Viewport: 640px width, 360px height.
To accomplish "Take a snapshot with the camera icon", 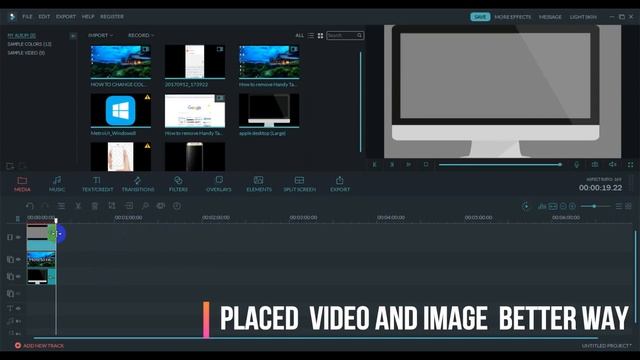I will coord(595,164).
